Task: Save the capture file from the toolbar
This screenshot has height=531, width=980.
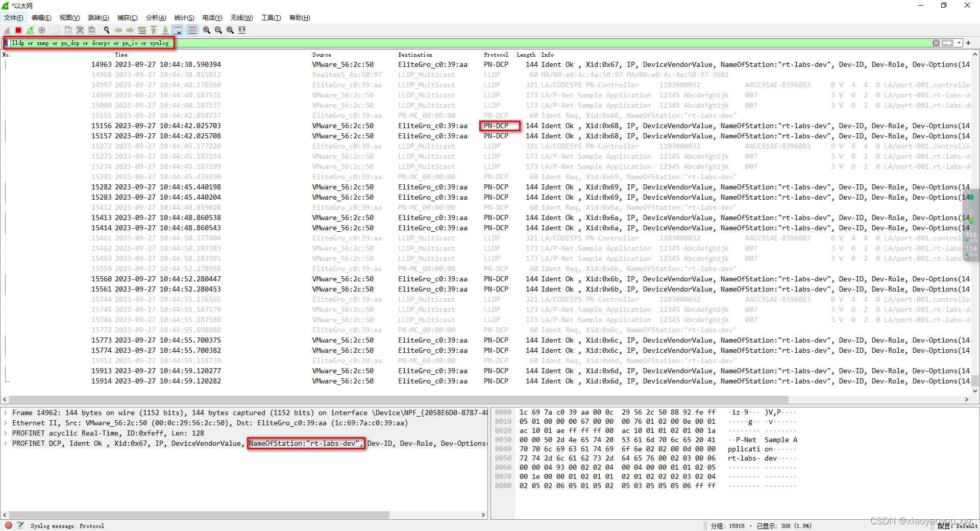Action: [x=68, y=30]
